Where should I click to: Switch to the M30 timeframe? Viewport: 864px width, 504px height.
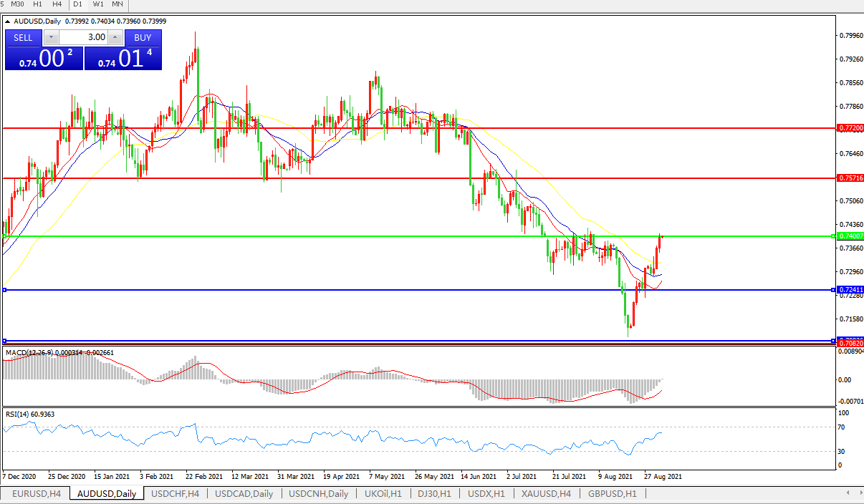click(x=18, y=4)
